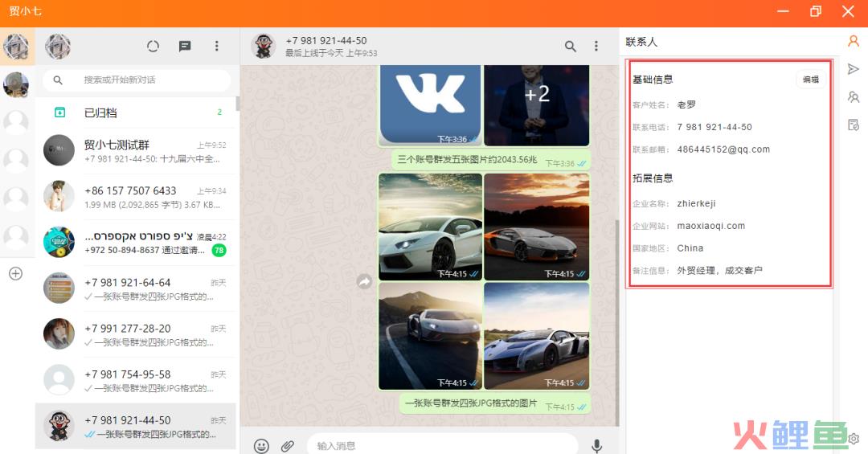Image resolution: width=868 pixels, height=454 pixels.
Task: Add a new account with the plus icon
Action: pyautogui.click(x=15, y=273)
